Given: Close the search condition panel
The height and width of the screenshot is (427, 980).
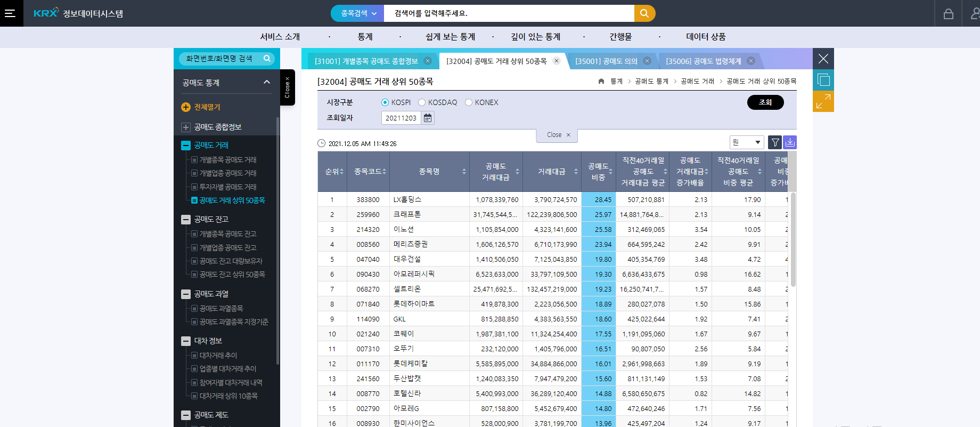Looking at the screenshot, I should tap(557, 135).
